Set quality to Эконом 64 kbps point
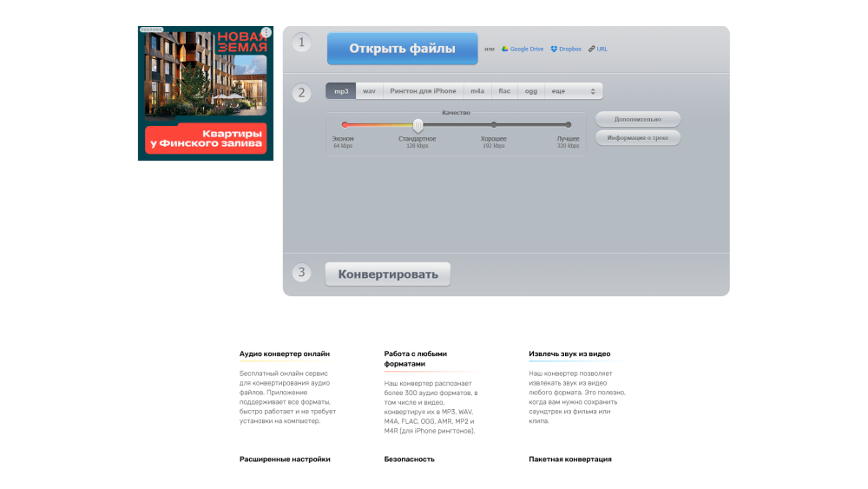This screenshot has height=489, width=868. [345, 125]
